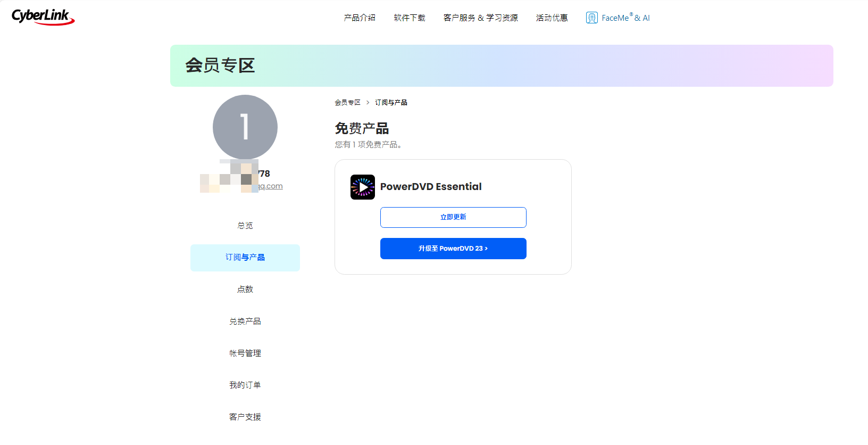Viewport: 868px width, 445px height.
Task: Open the 软件下载 menu
Action: [410, 18]
